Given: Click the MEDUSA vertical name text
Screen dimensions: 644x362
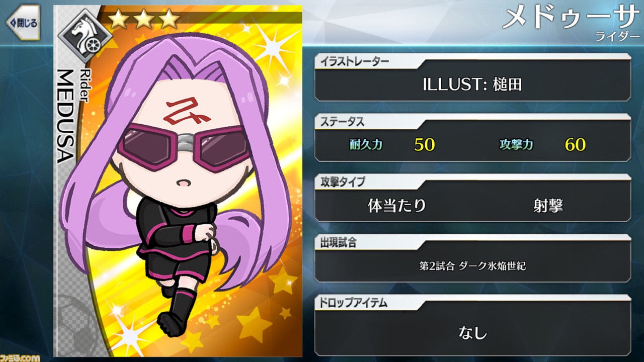Looking at the screenshot, I should point(66,117).
